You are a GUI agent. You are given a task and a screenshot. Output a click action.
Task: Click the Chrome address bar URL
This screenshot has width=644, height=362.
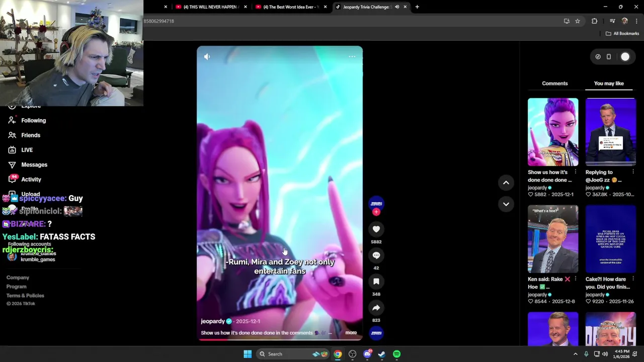159,21
